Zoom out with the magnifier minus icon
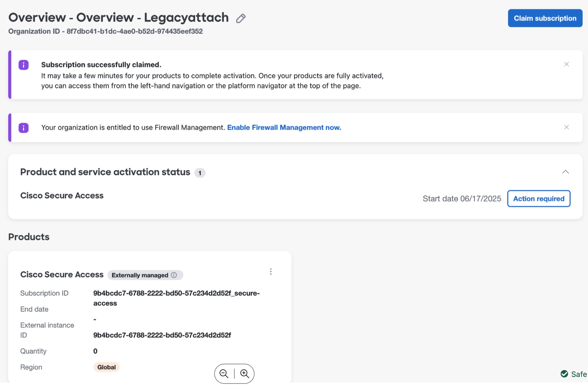The image size is (588, 387). pyautogui.click(x=224, y=374)
